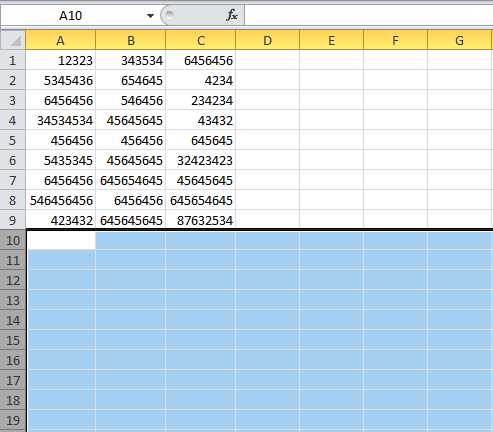Select row 14 header
This screenshot has width=493, height=432.
coord(13,320)
